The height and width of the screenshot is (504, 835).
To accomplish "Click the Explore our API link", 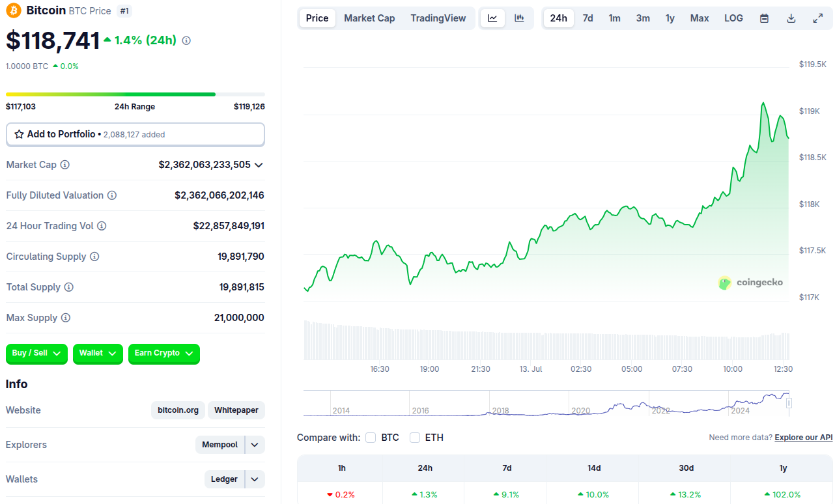I will pyautogui.click(x=804, y=438).
